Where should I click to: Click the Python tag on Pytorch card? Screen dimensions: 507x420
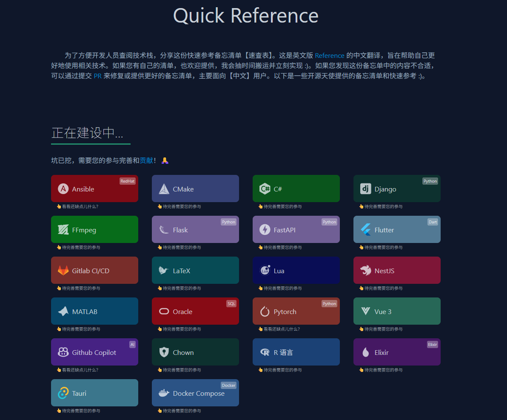click(329, 303)
